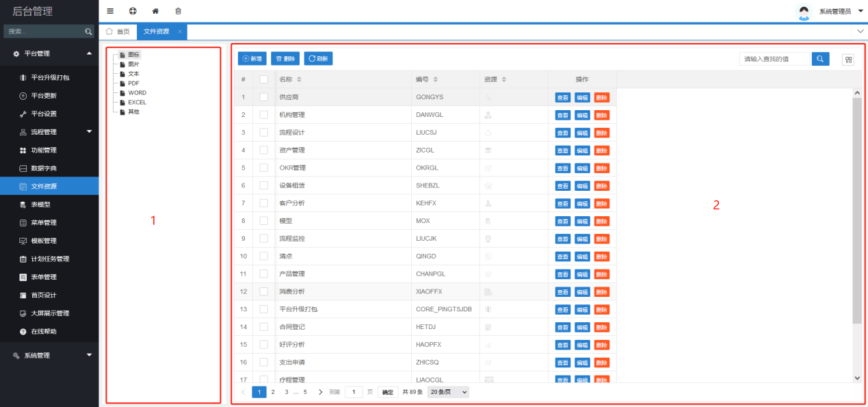Click the hamburger menu collapse icon
This screenshot has height=407, width=868.
[110, 11]
